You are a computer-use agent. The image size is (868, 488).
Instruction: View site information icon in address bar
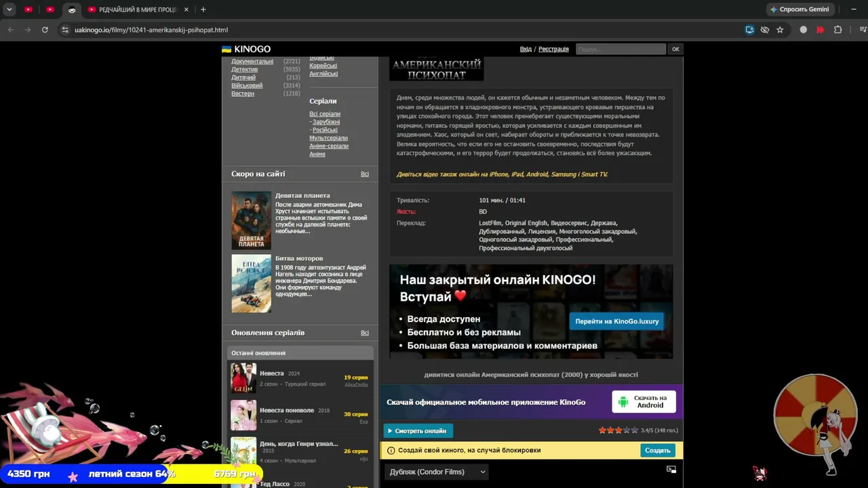(x=65, y=30)
